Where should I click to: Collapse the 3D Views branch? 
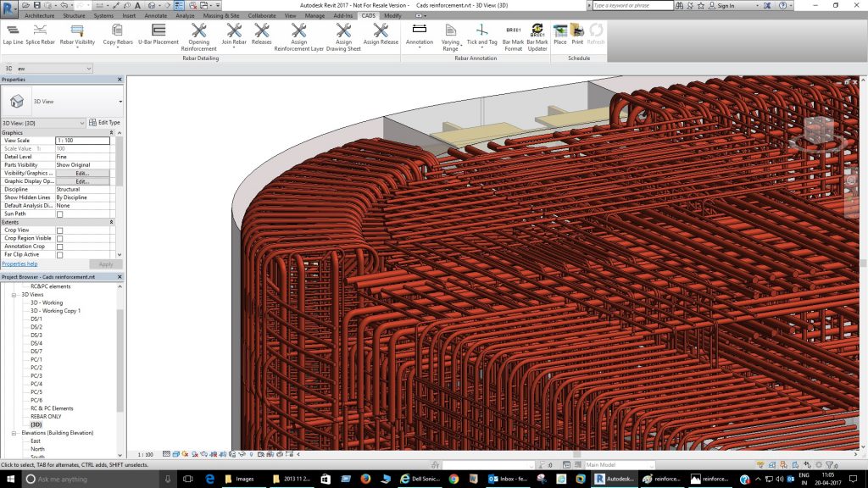pos(14,295)
